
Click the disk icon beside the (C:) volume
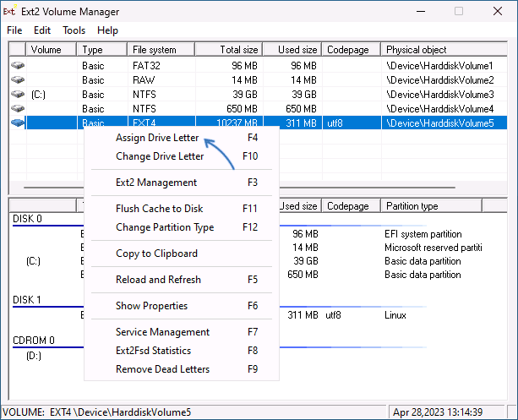pos(18,94)
